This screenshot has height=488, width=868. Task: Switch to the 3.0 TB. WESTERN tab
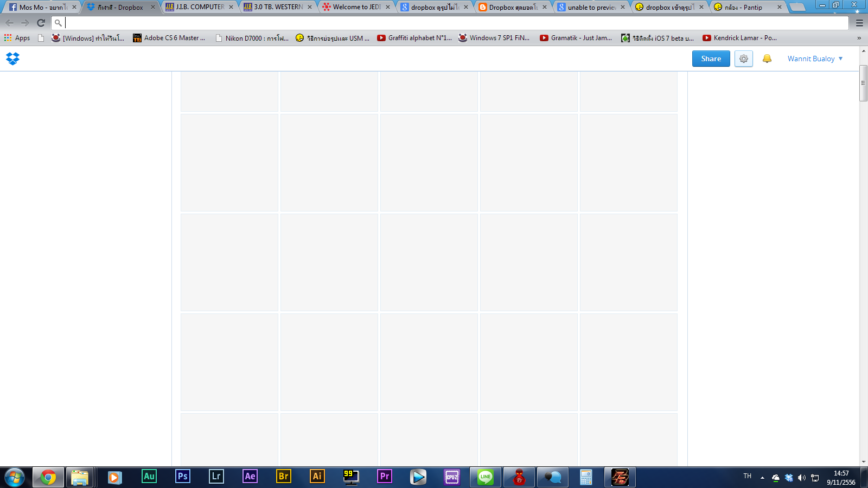point(278,7)
